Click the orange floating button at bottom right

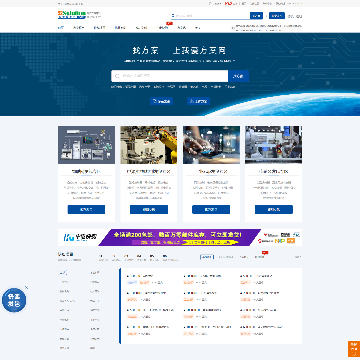click(354, 349)
